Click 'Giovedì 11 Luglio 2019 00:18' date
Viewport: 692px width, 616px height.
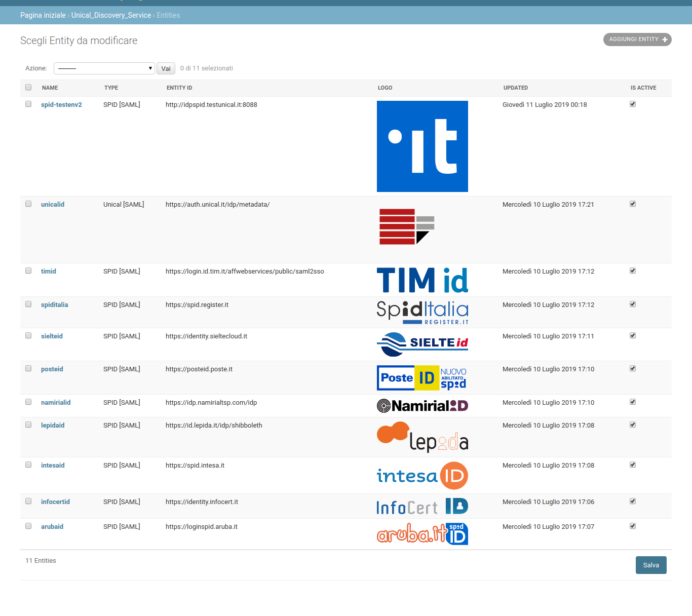pos(545,105)
